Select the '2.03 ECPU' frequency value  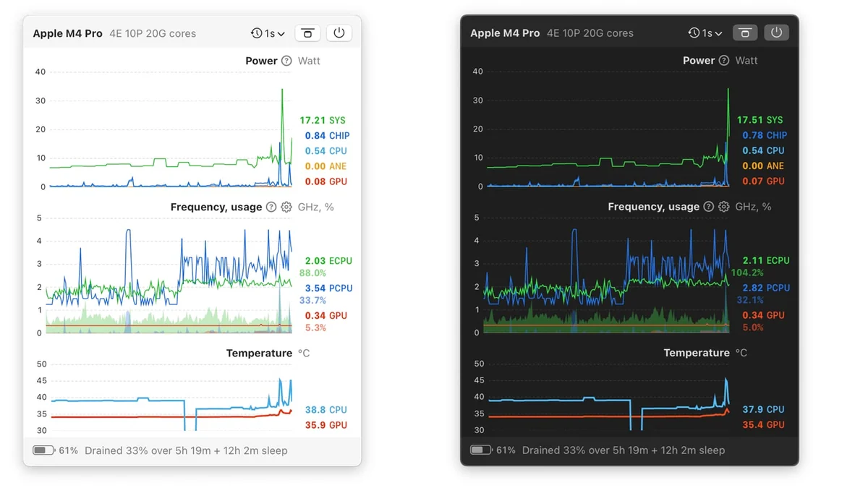point(328,260)
